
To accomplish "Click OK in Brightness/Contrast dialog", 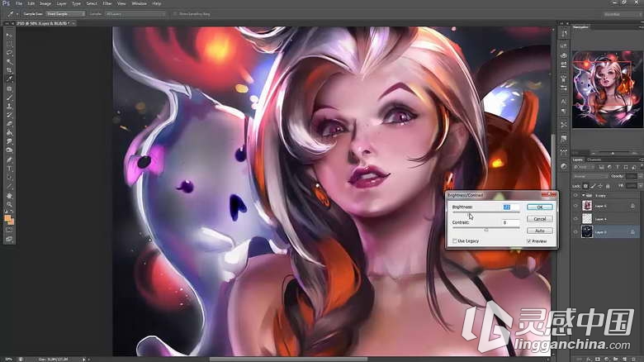I will click(x=540, y=207).
